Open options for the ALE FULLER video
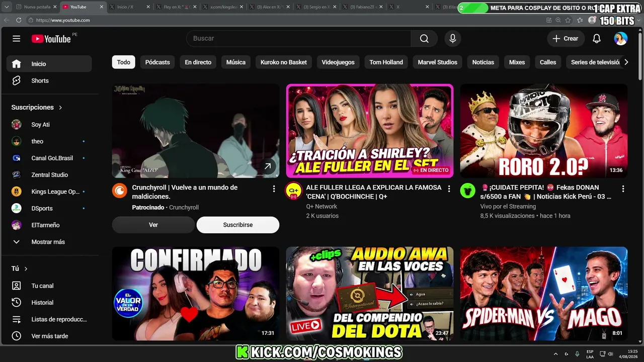Image resolution: width=644 pixels, height=362 pixels. point(448,189)
